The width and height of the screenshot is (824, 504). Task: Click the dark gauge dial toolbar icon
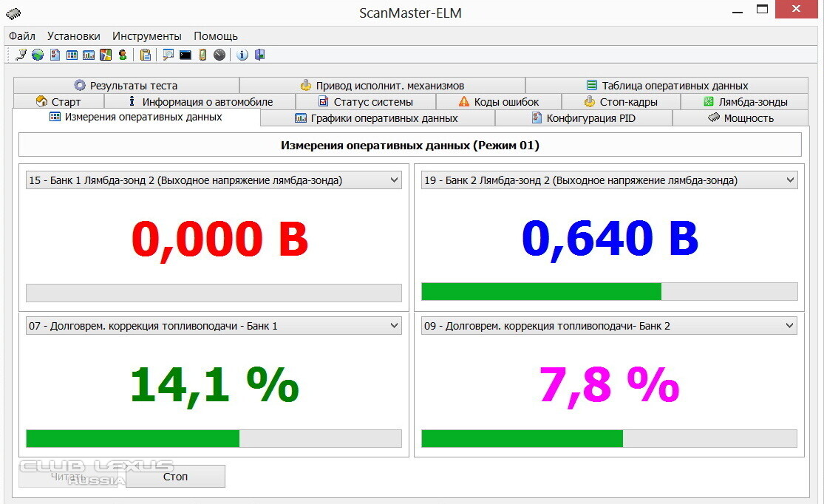click(219, 55)
